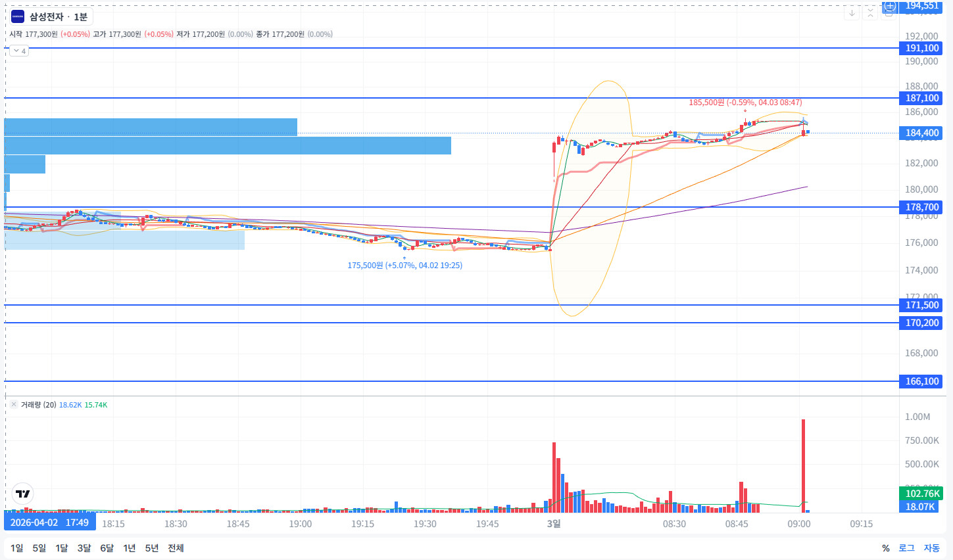
Task: Toggle the 자동 auto scale
Action: [931, 548]
